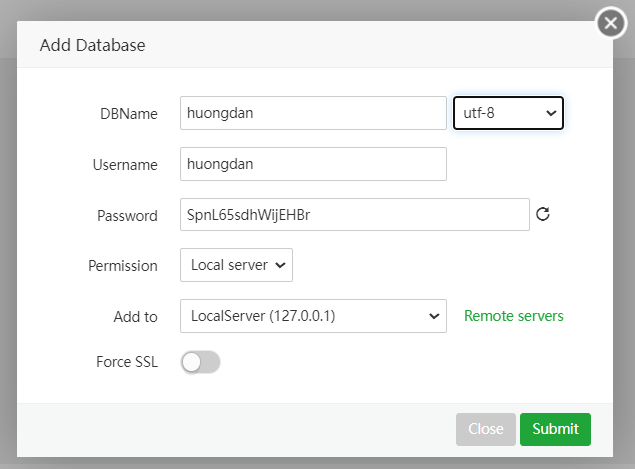Click the gray Close button
This screenshot has height=469, width=635.
point(485,429)
